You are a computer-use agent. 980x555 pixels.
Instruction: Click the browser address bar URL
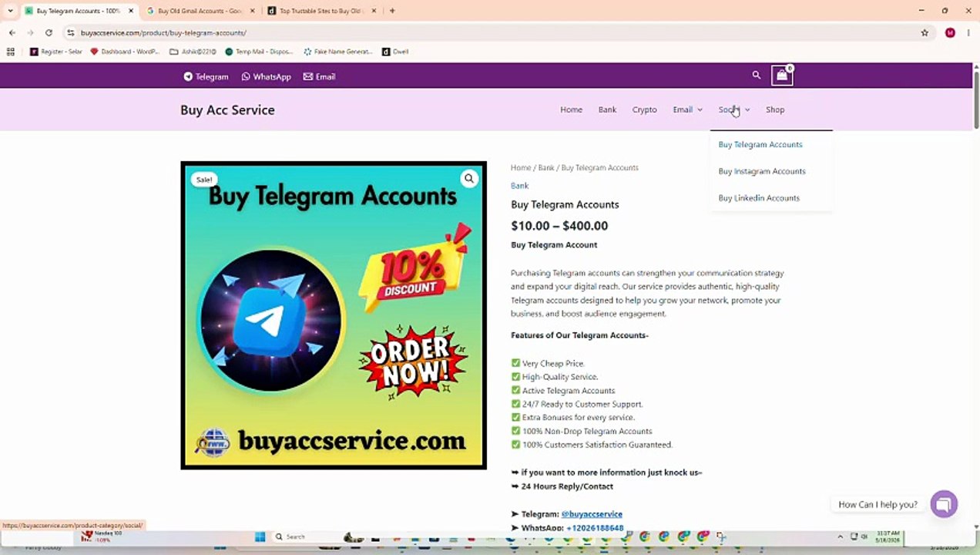tap(163, 32)
